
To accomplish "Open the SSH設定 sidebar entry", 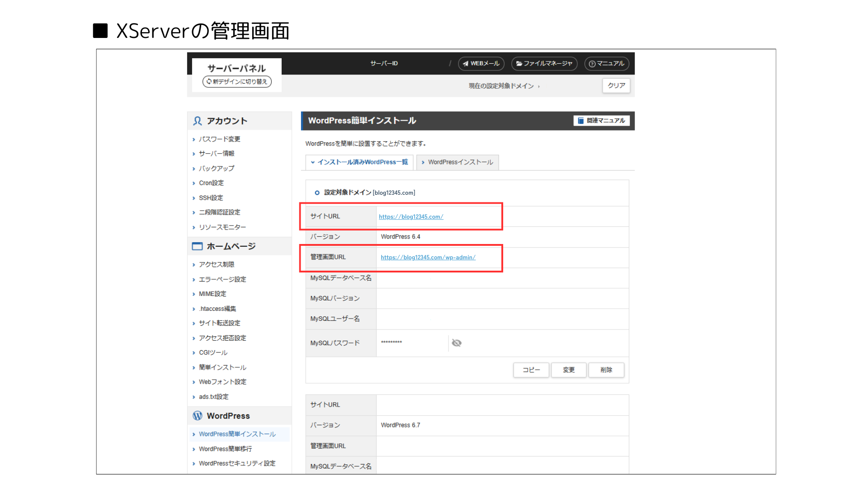I will [x=211, y=198].
